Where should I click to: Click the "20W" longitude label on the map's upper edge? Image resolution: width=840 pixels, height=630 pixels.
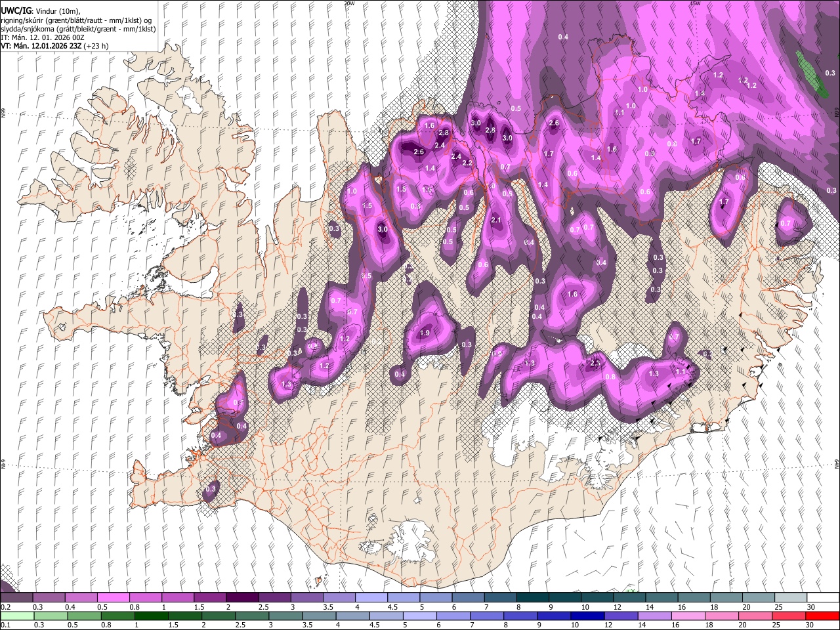click(349, 3)
